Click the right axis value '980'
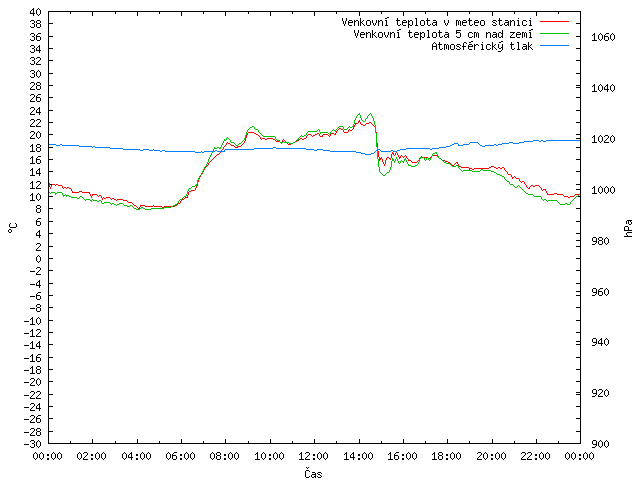 600,241
